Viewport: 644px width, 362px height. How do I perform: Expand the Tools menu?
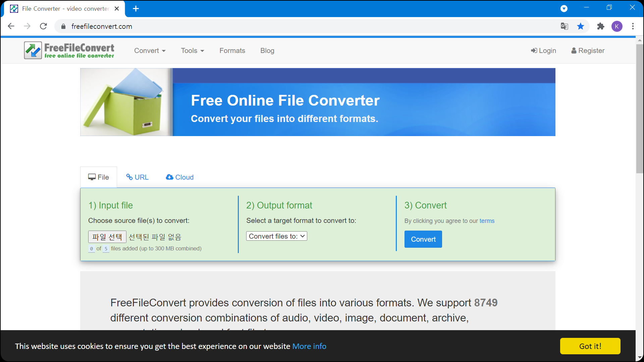(x=192, y=50)
